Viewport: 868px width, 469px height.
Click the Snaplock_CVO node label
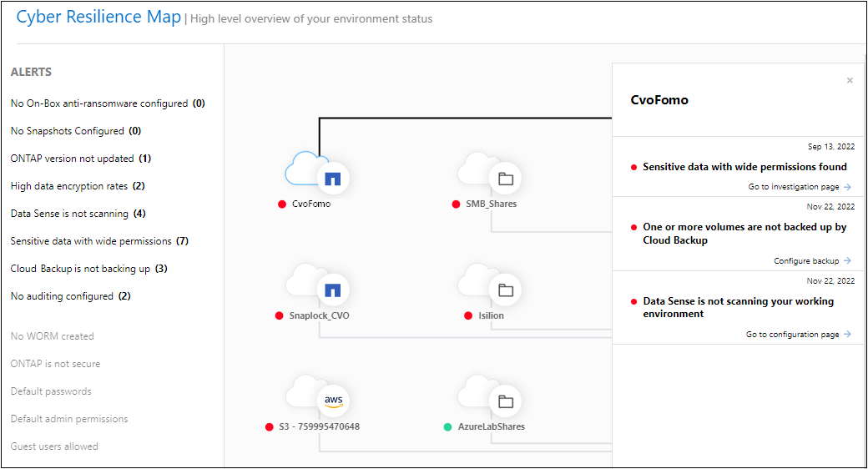tap(320, 315)
